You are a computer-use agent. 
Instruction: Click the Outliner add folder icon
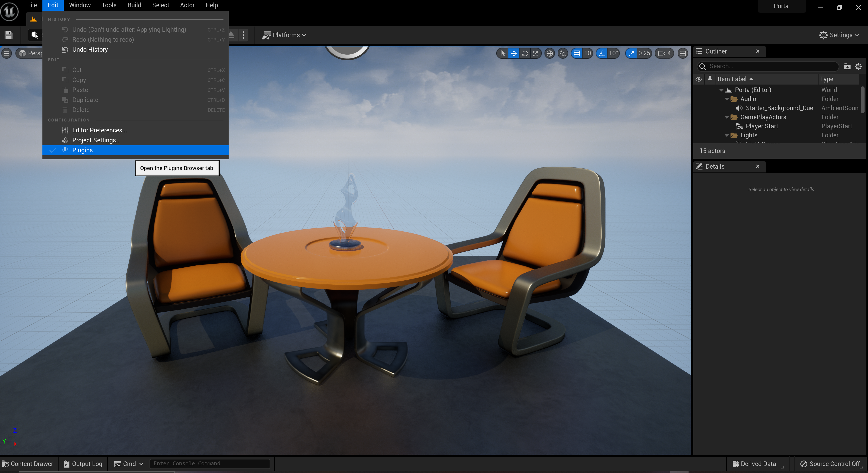847,66
